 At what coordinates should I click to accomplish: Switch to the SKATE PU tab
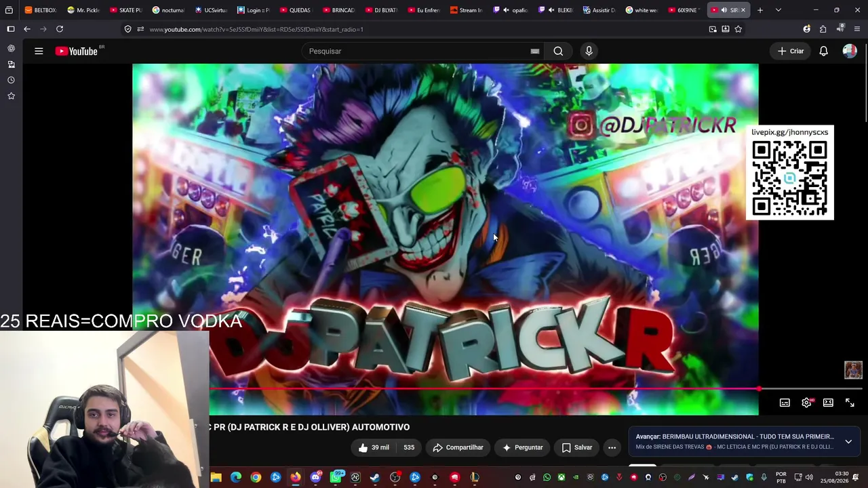click(x=125, y=10)
